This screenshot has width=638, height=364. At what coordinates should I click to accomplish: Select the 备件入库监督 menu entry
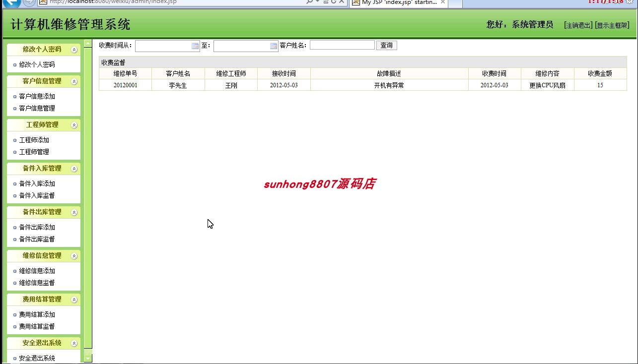point(37,195)
